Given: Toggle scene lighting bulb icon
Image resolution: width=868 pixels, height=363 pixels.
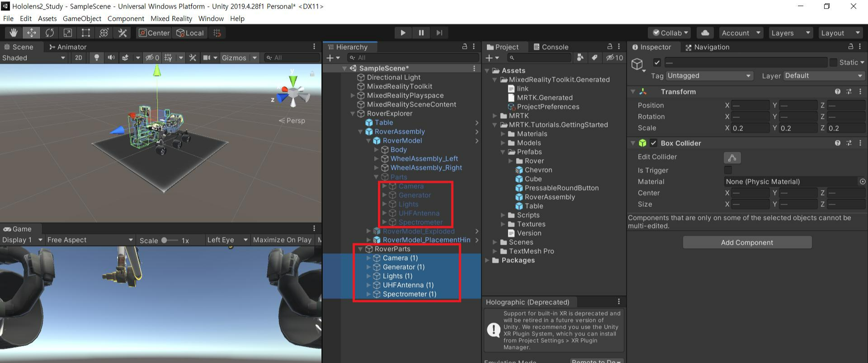Looking at the screenshot, I should coord(96,58).
